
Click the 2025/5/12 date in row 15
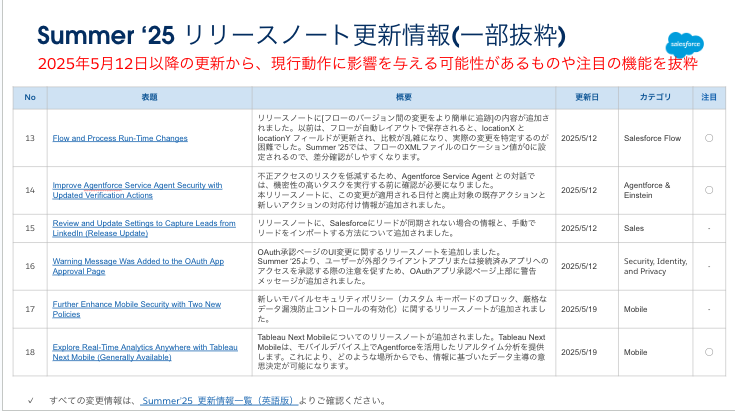(579, 228)
